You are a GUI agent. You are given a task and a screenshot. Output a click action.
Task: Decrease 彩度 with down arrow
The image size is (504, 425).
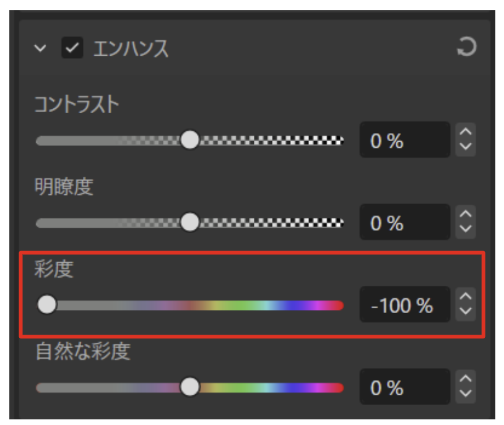[x=466, y=312]
